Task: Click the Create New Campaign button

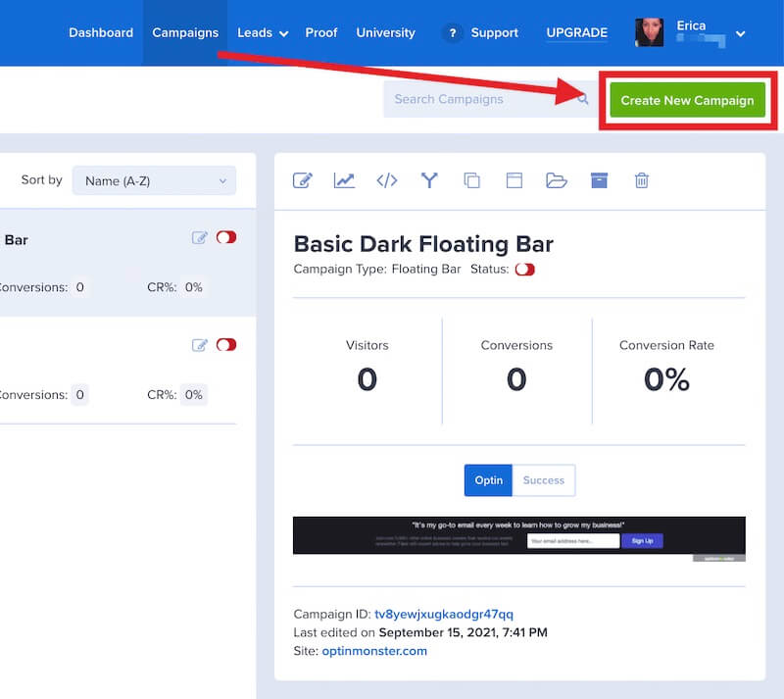Action: click(x=687, y=99)
